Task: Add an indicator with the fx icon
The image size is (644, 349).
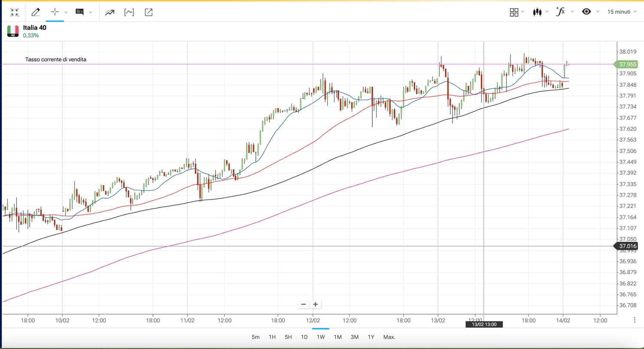Action: tap(560, 12)
